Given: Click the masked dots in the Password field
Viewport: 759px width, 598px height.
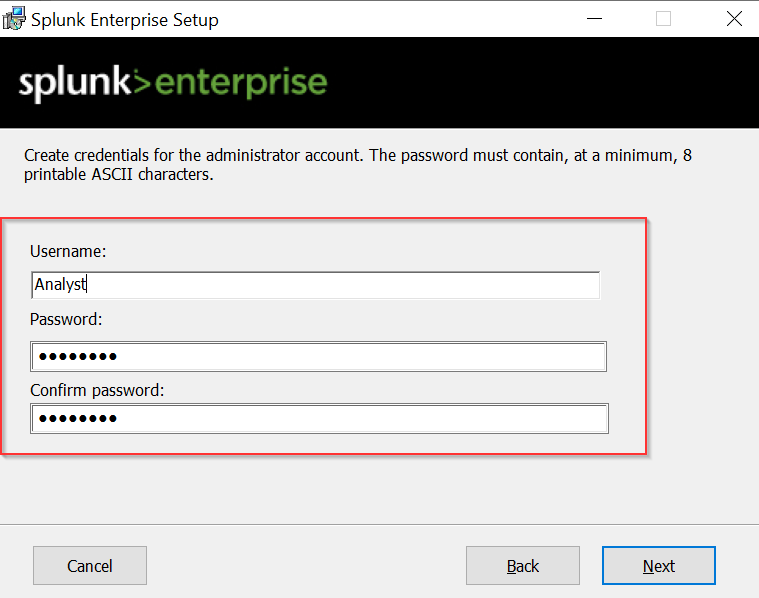Looking at the screenshot, I should (x=77, y=357).
